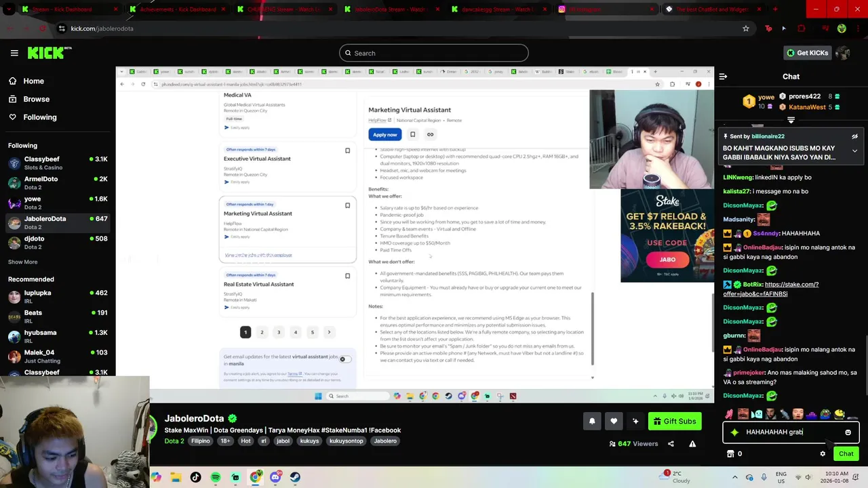
Task: Open Discord from the taskbar
Action: (x=275, y=477)
